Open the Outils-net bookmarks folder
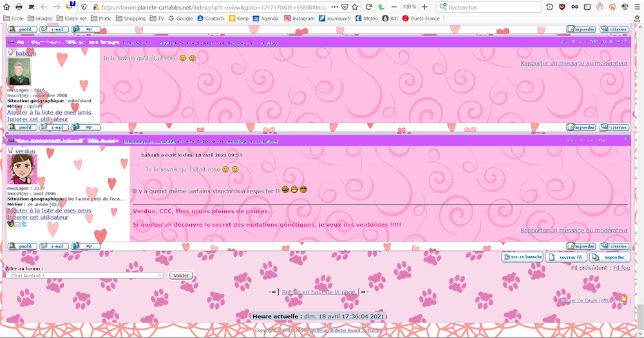Image resolution: width=644 pixels, height=338 pixels. click(71, 19)
